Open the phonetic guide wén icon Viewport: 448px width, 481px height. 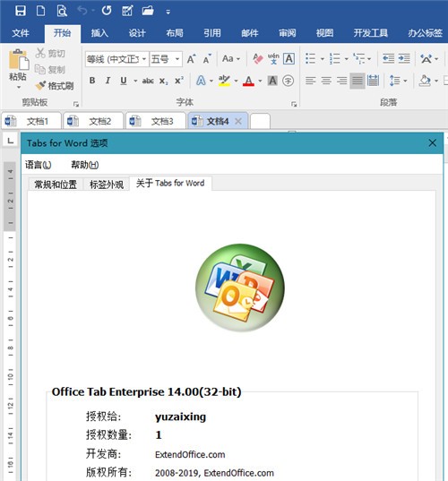273,58
